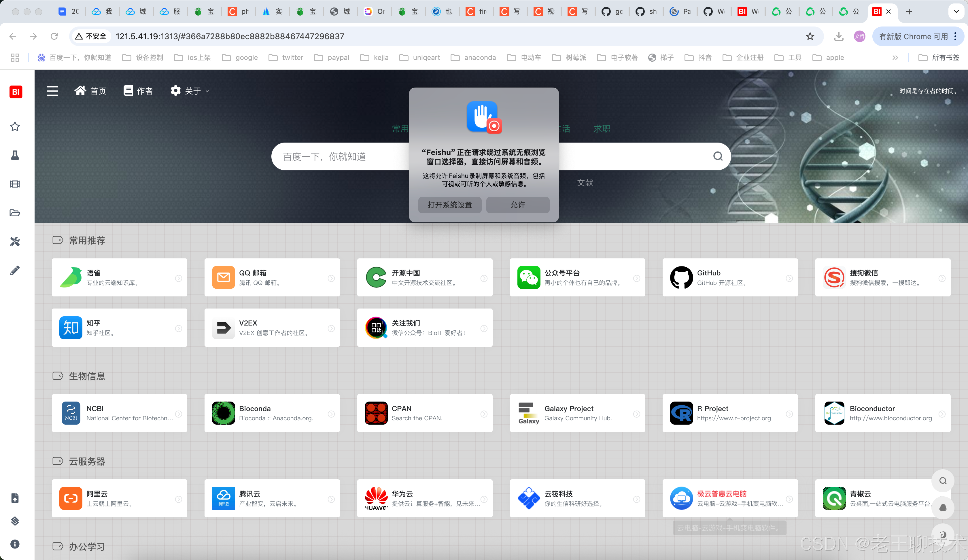Viewport: 968px width, 560px height.
Task: Open the R Project card
Action: (x=730, y=413)
